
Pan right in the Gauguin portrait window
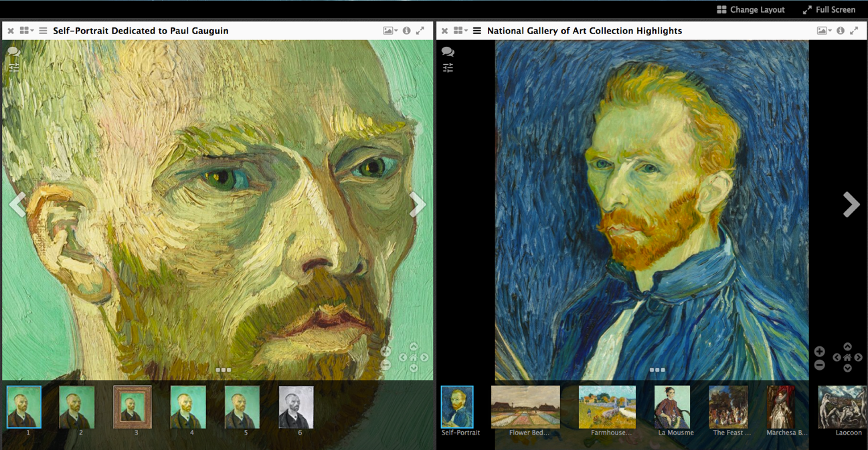pyautogui.click(x=424, y=358)
